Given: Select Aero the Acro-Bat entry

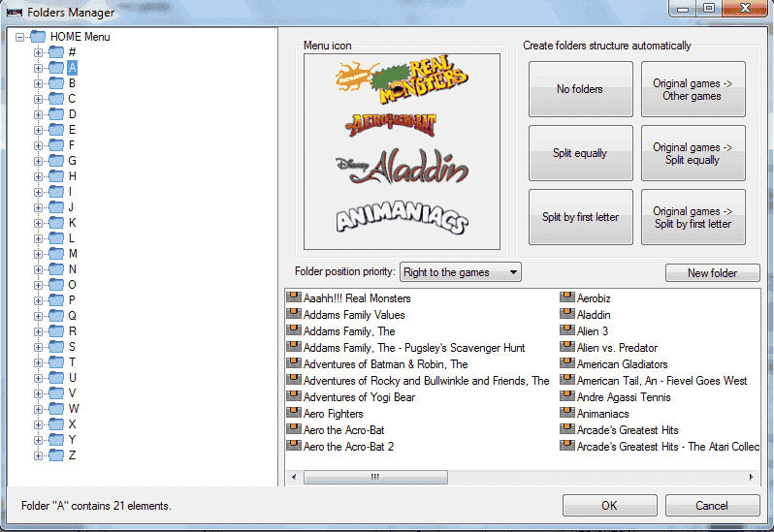Looking at the screenshot, I should click(343, 430).
